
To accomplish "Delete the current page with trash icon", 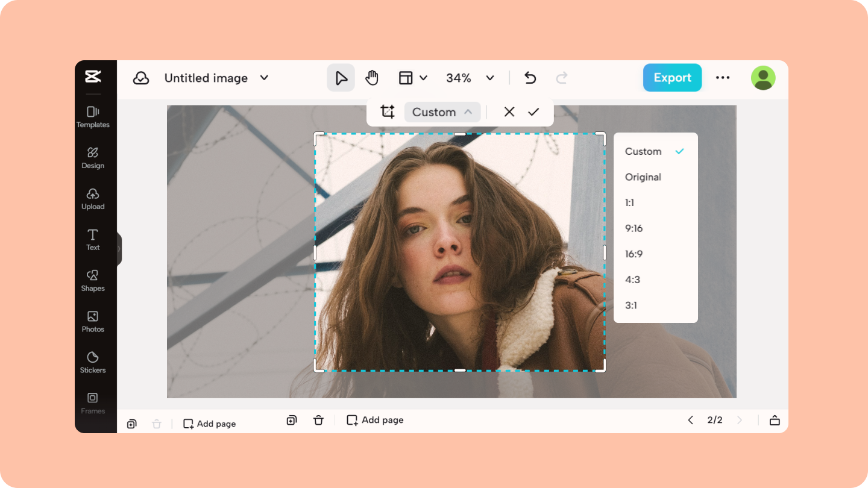I will click(x=318, y=420).
